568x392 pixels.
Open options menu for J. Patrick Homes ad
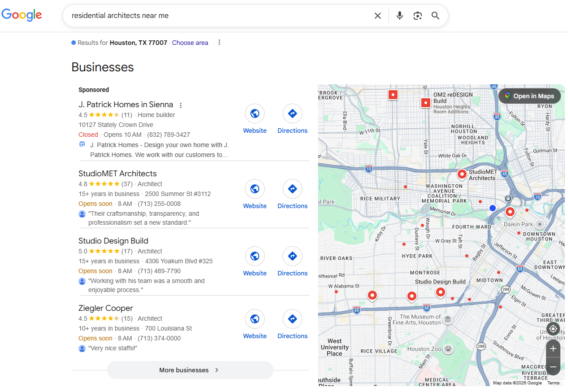[181, 105]
